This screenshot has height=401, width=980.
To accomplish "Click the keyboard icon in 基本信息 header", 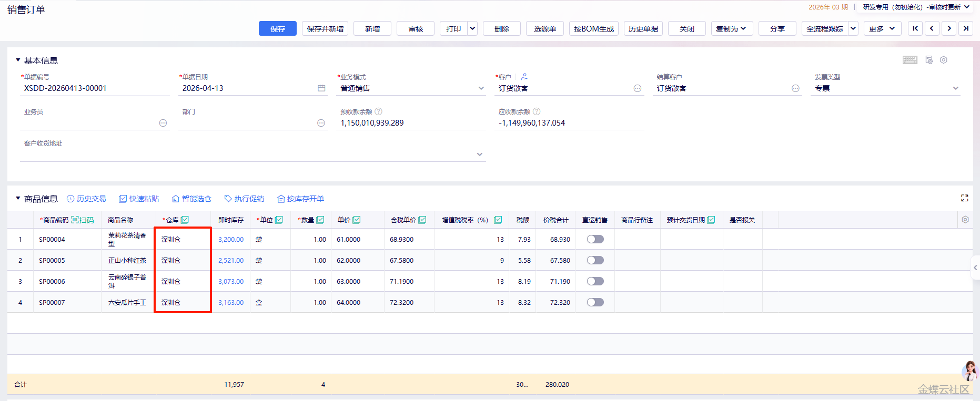I will point(910,60).
